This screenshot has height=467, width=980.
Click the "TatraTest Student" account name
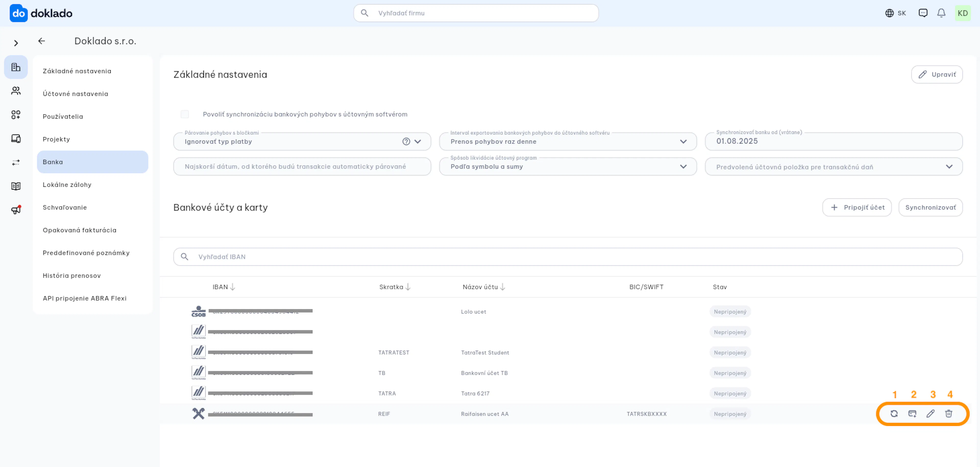[x=485, y=353]
